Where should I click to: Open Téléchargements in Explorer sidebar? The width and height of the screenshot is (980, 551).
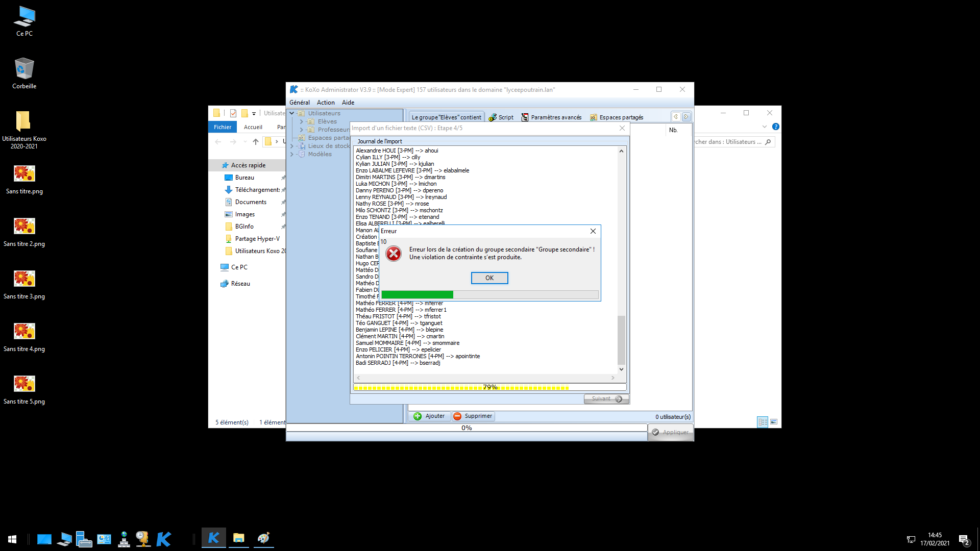pos(257,190)
